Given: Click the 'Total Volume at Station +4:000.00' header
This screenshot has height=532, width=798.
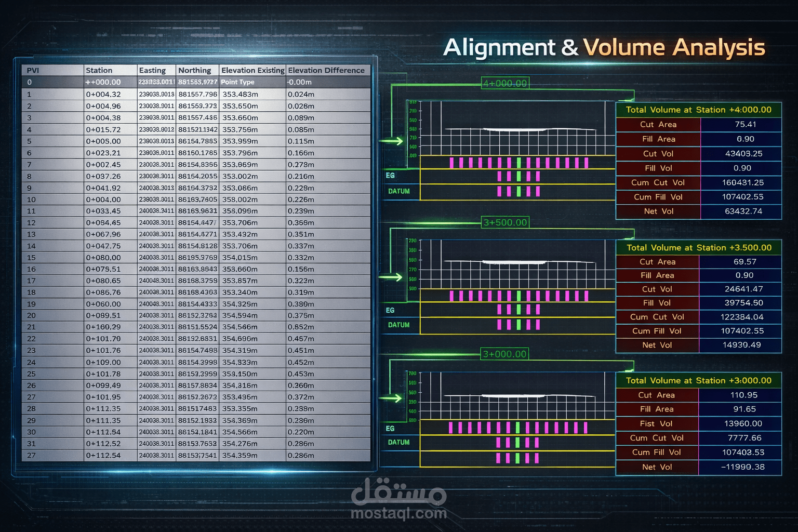Looking at the screenshot, I should [699, 110].
